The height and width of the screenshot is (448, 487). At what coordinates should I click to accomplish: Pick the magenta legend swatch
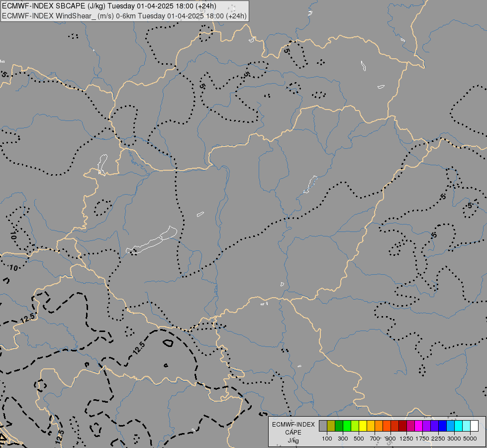419,426
